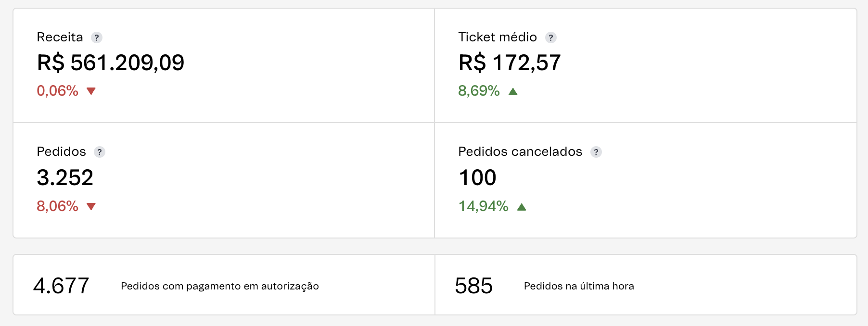The height and width of the screenshot is (326, 868).
Task: Open Pedidos na última hora
Action: (x=579, y=286)
